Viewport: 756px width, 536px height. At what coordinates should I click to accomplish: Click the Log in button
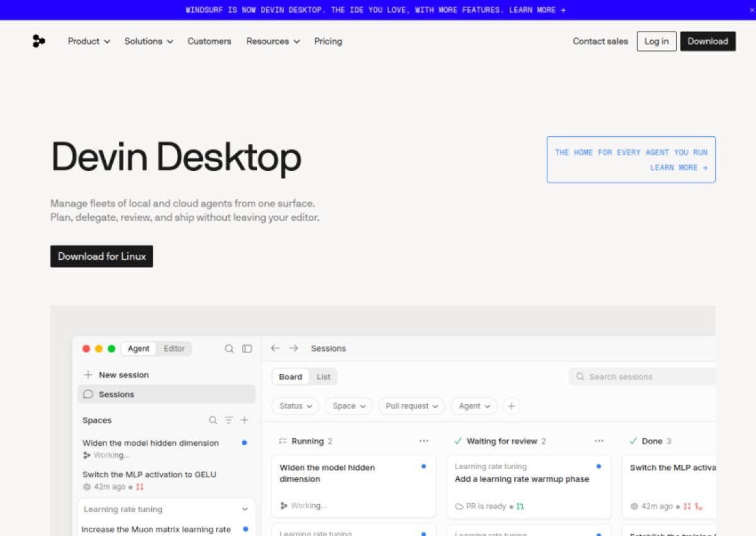(x=656, y=41)
